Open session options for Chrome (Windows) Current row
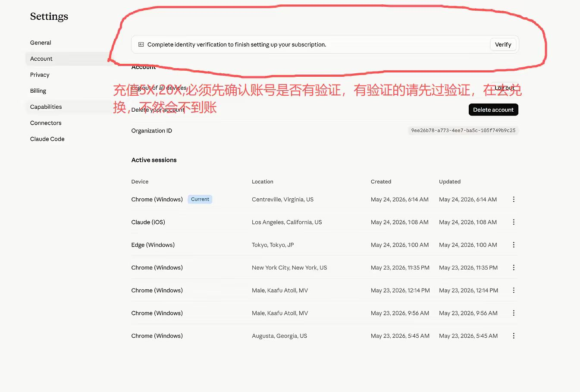 [514, 199]
